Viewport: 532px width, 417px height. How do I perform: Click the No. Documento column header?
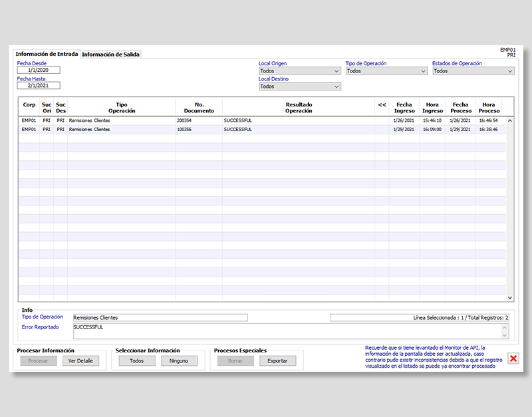click(199, 108)
